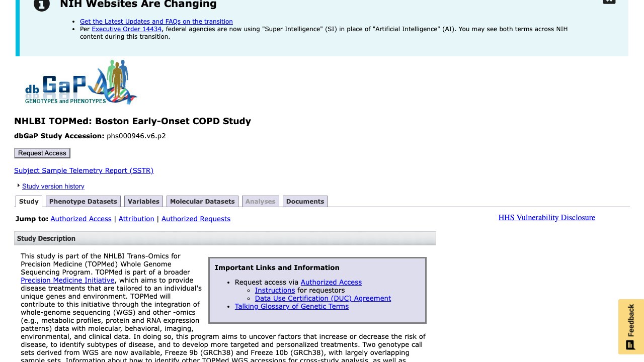
Task: Open the Documents tab
Action: 305,201
